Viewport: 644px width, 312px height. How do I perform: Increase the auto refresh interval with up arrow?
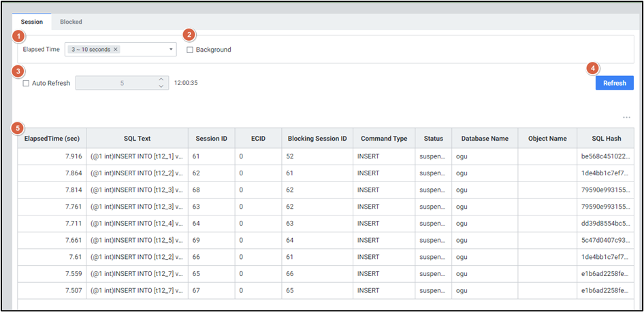[161, 80]
